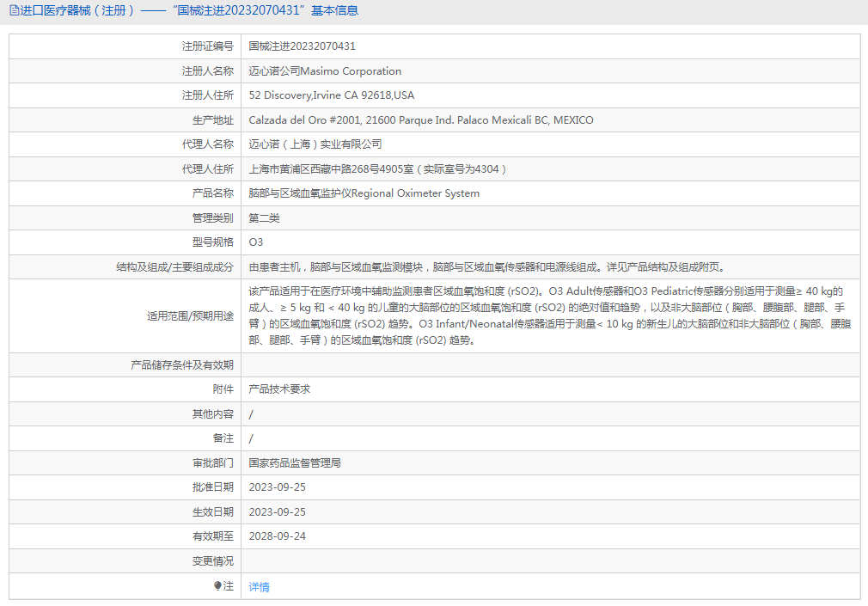
Task: Click the value 迈心诺公司Masimo Corporation
Action: click(325, 70)
